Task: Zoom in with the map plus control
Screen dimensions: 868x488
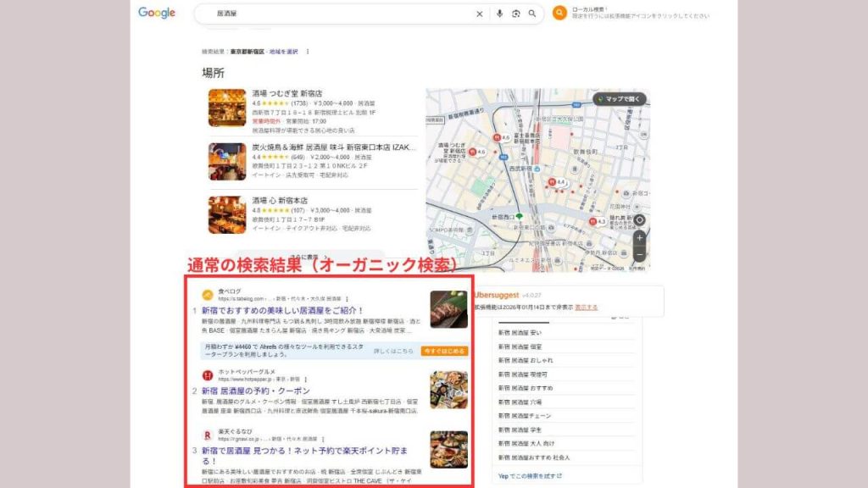Action: click(640, 238)
